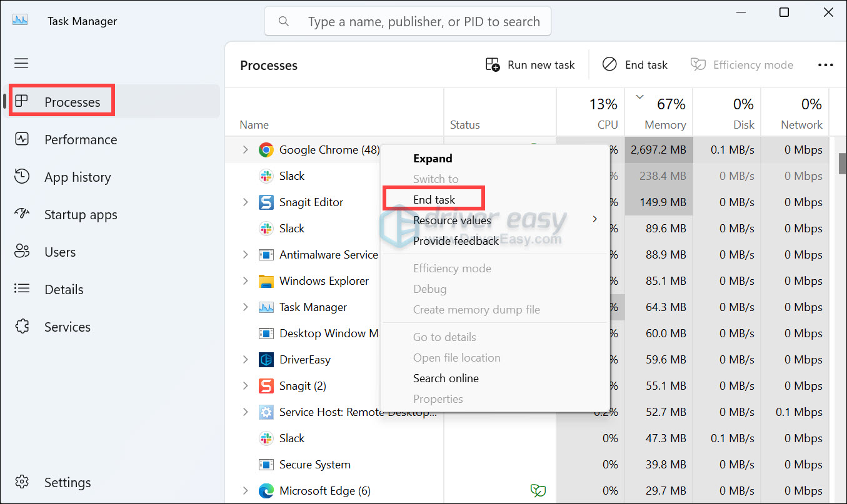
Task: Click the process list vertical scrollbar thumb
Action: (x=842, y=162)
